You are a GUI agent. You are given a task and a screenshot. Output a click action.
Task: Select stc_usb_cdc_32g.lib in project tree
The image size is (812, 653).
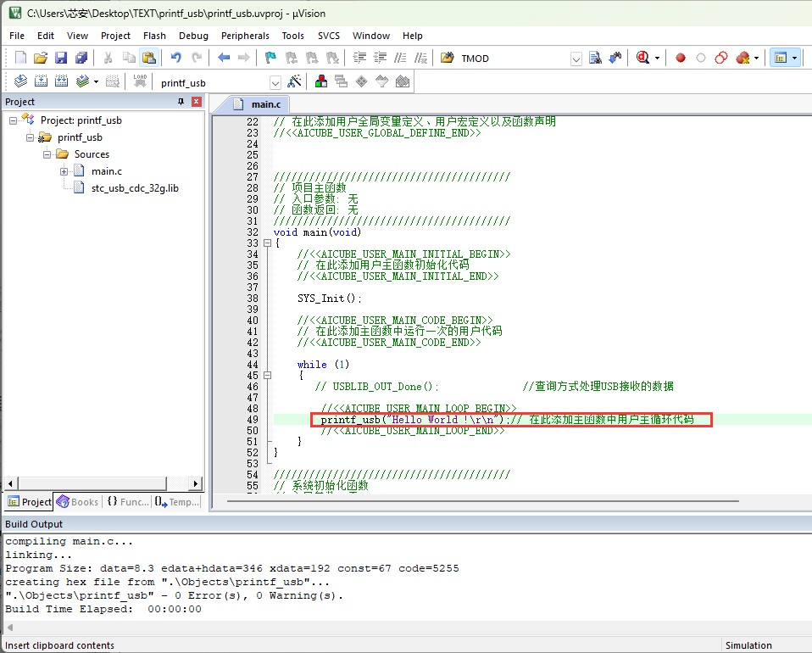135,188
